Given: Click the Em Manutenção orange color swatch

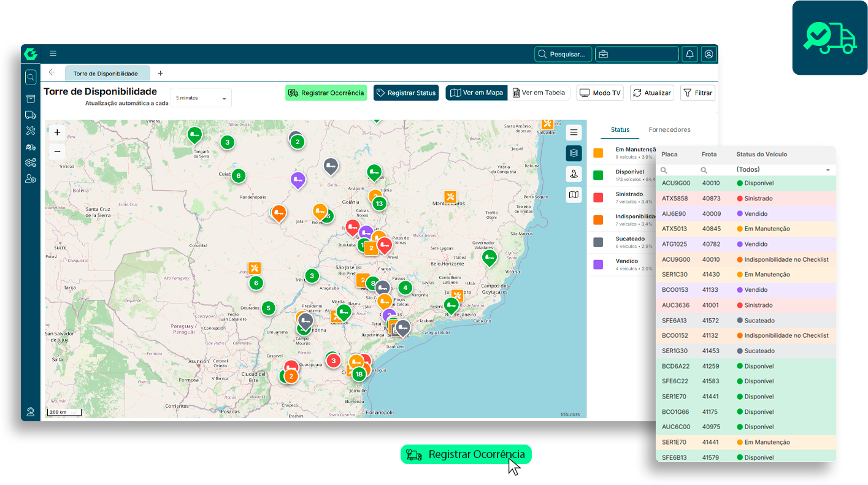Looking at the screenshot, I should click(x=598, y=153).
